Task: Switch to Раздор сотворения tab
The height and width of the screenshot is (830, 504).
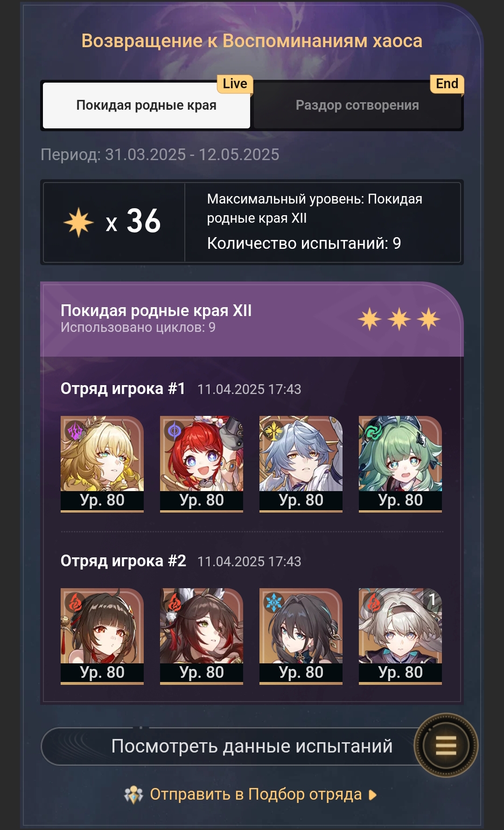Action: (x=357, y=106)
